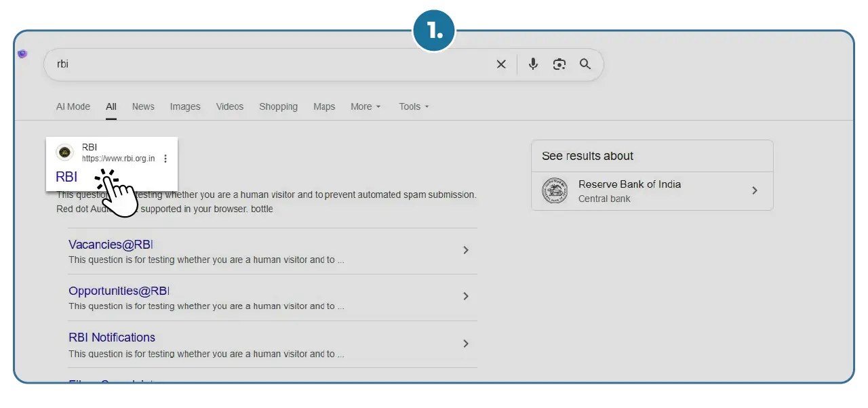Open the Tools dropdown
868x408 pixels.
[414, 106]
